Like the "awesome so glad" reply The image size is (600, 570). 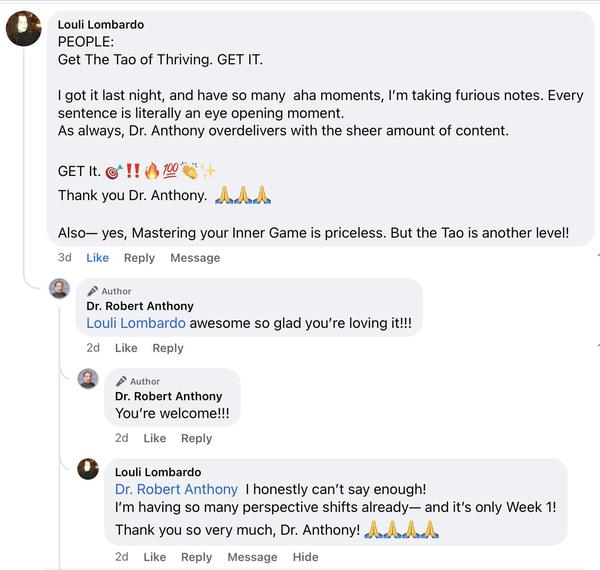126,348
